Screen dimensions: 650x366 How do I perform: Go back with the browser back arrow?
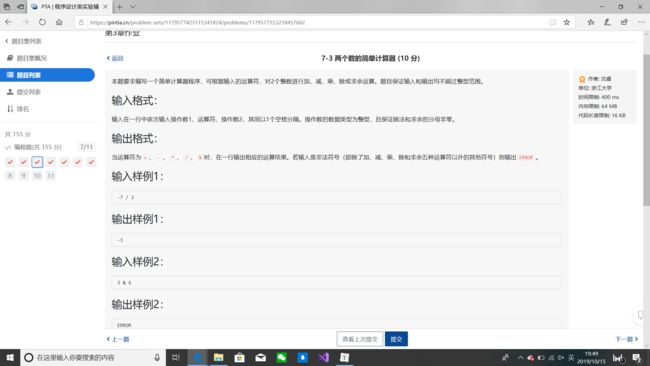(x=8, y=22)
